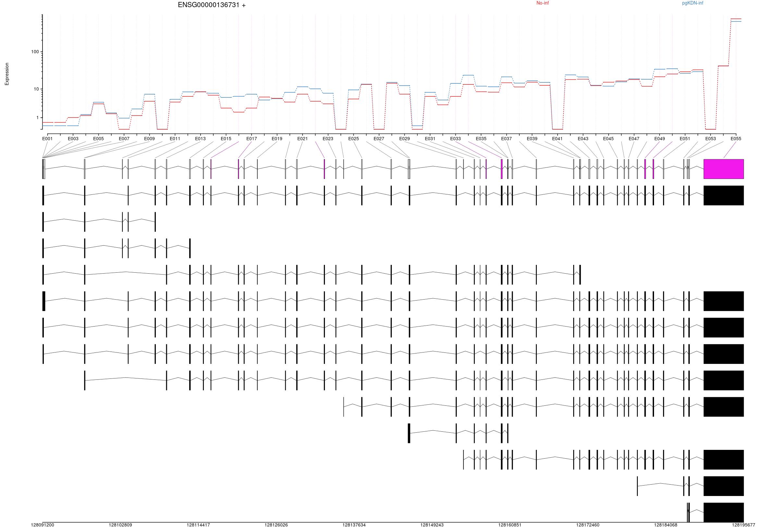Click genomic coordinate 128114417
Viewport: 779px width, 532px height.
[x=198, y=525]
